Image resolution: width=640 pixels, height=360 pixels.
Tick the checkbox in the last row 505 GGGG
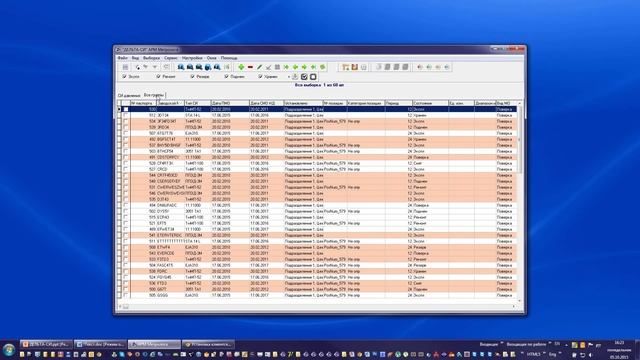pos(126,295)
